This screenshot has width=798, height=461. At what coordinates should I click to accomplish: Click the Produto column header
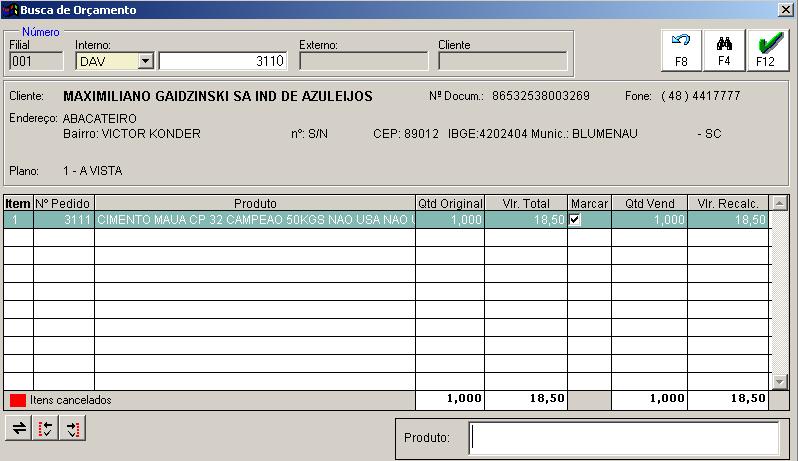coord(254,203)
